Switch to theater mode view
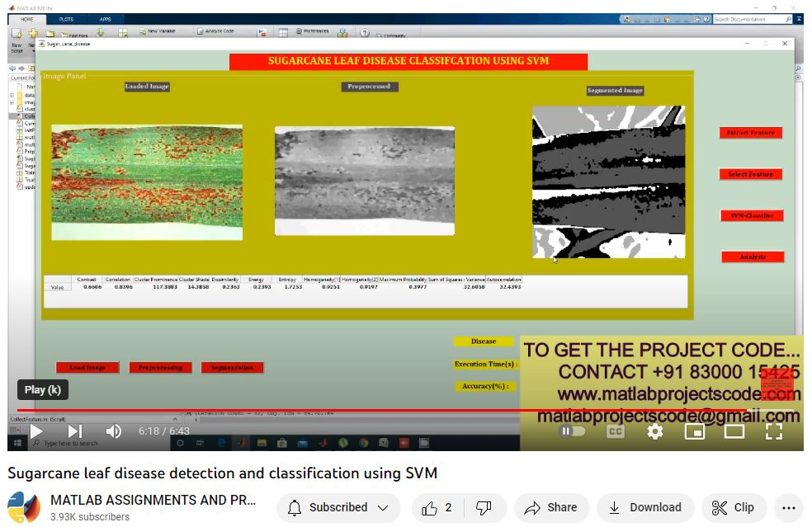812x527 pixels. (x=734, y=431)
